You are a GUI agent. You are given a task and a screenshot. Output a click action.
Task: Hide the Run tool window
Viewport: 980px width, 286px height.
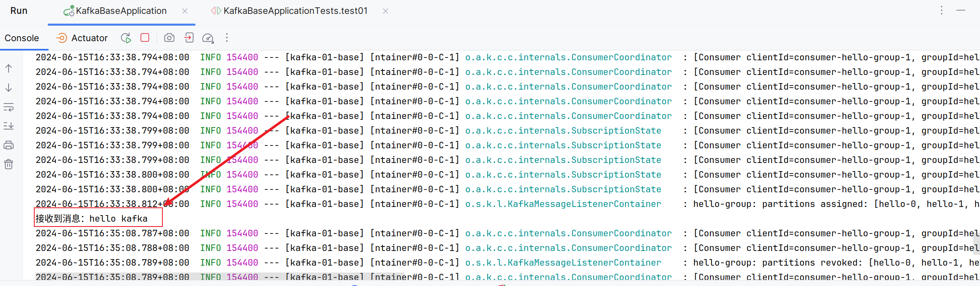961,11
